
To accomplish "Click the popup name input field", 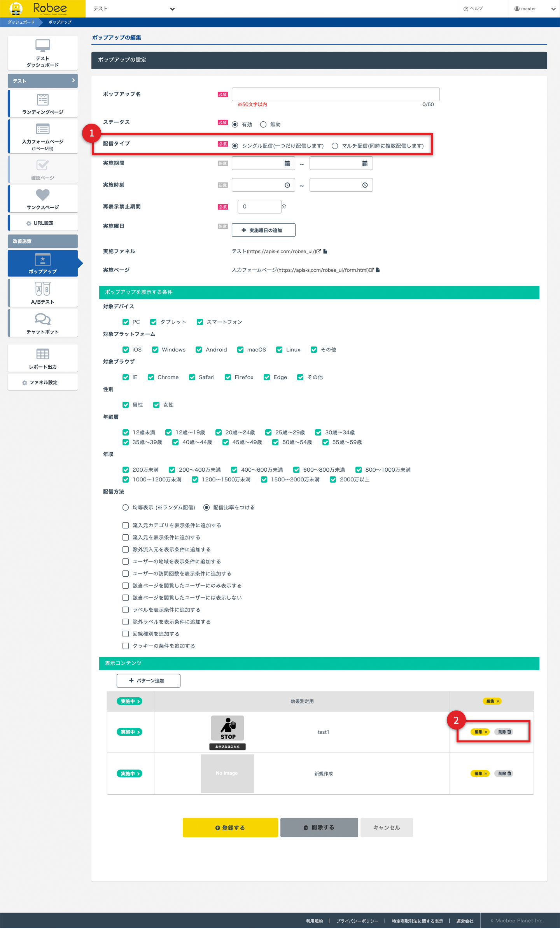I will click(x=335, y=94).
